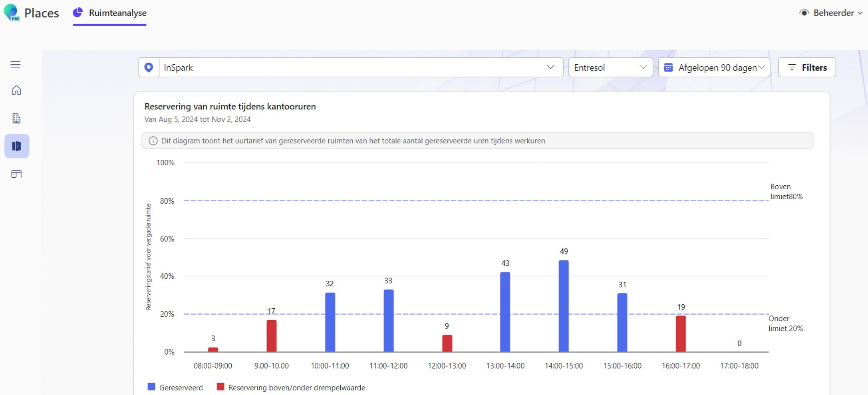Click the Places app title
Viewport: 868px width, 395px height.
coord(42,13)
